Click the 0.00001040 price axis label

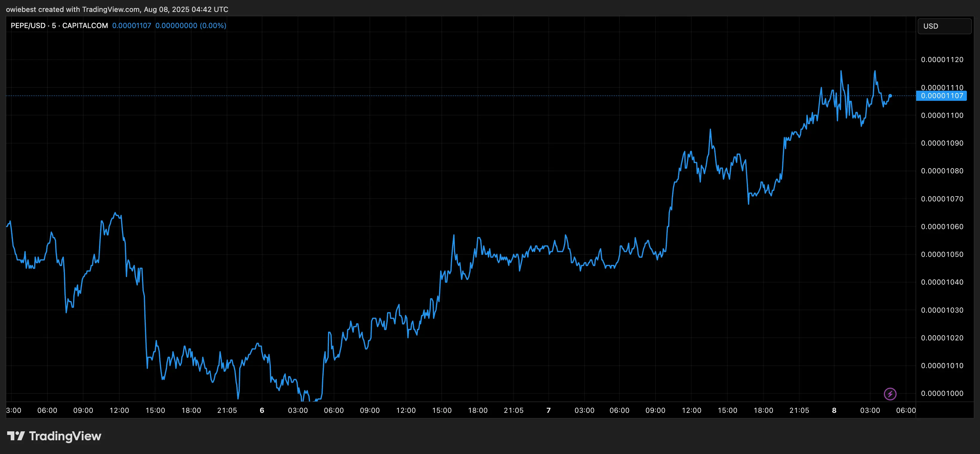(942, 282)
